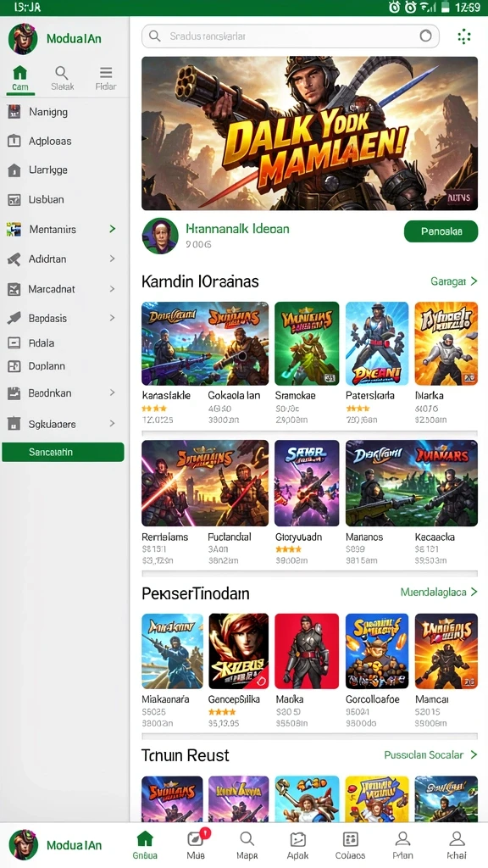Select the Sgkuaders sidebar icon

pyautogui.click(x=14, y=424)
